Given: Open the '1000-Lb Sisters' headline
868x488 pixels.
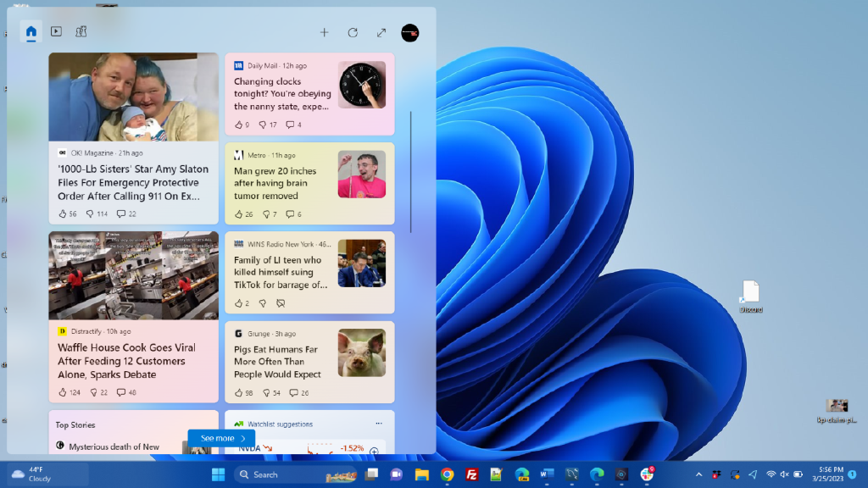Looking at the screenshot, I should [129, 182].
